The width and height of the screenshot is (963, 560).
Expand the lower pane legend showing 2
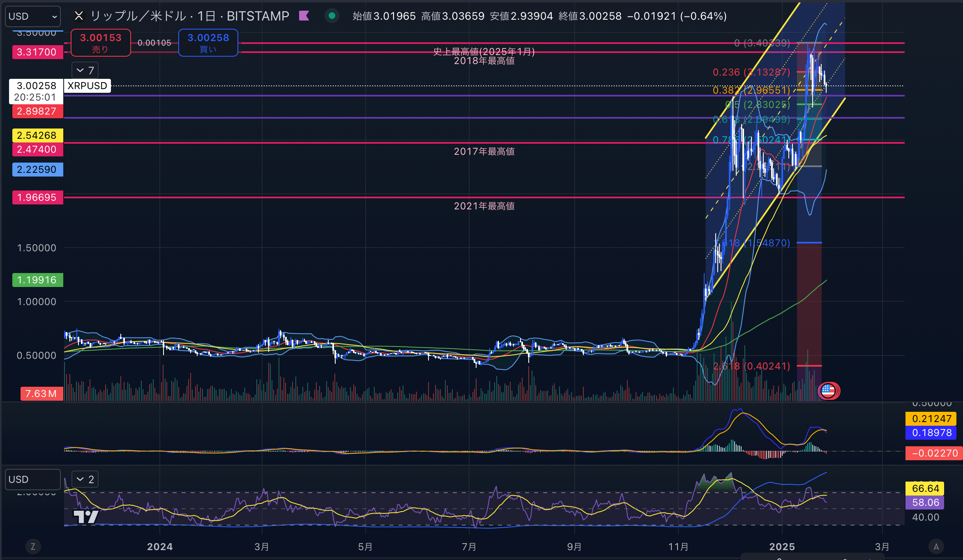[x=85, y=479]
